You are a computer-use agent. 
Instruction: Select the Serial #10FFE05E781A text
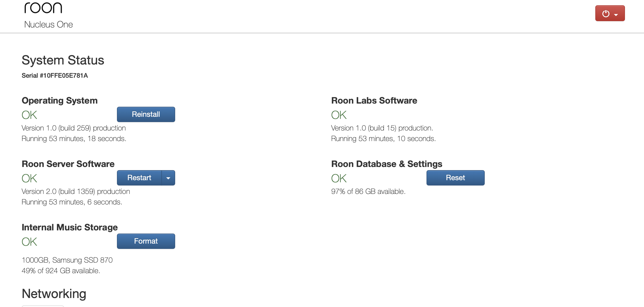(x=55, y=76)
